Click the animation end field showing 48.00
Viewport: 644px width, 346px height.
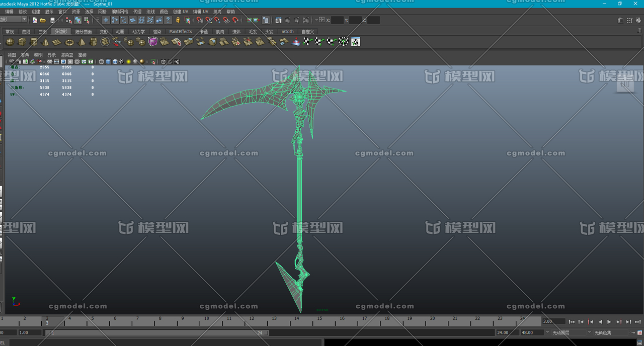(x=532, y=332)
